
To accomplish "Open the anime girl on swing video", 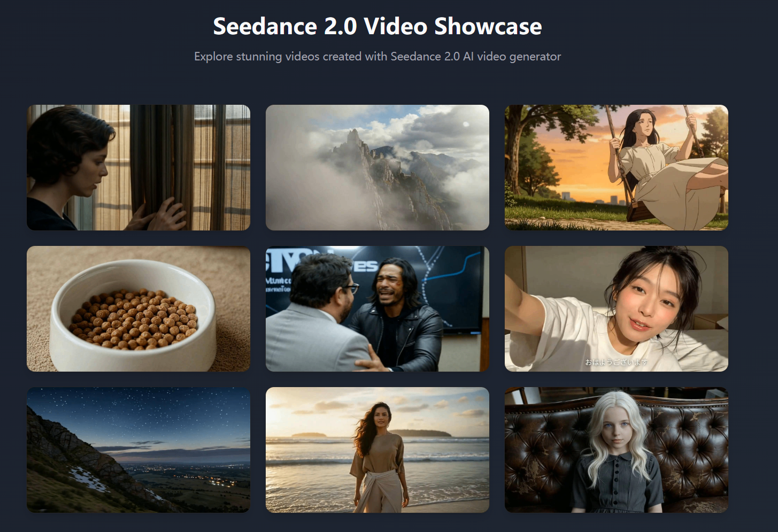I will click(617, 167).
